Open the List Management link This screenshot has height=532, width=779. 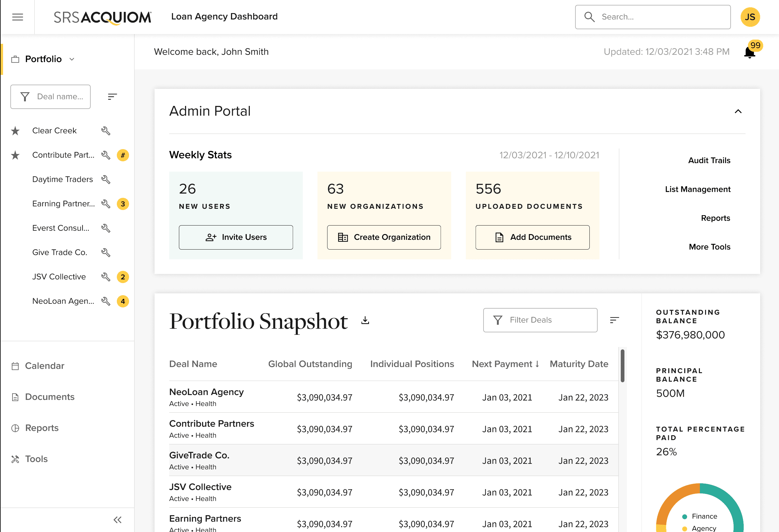pyautogui.click(x=698, y=189)
